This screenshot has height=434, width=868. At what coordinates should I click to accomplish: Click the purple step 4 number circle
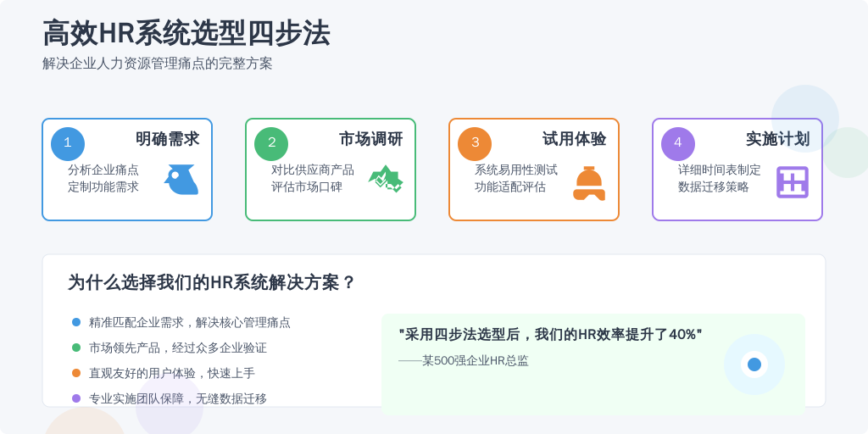coord(678,143)
